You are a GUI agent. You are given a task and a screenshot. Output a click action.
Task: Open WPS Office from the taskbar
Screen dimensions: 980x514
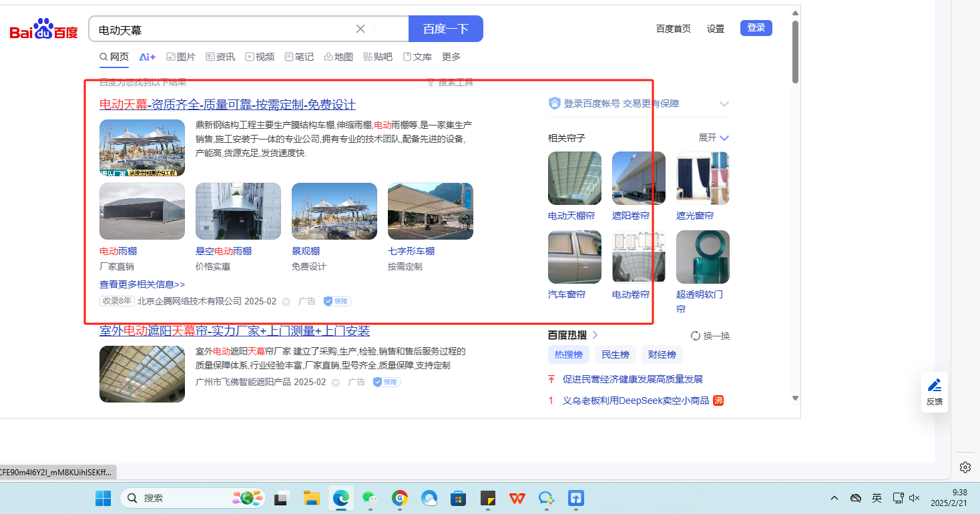click(x=517, y=498)
